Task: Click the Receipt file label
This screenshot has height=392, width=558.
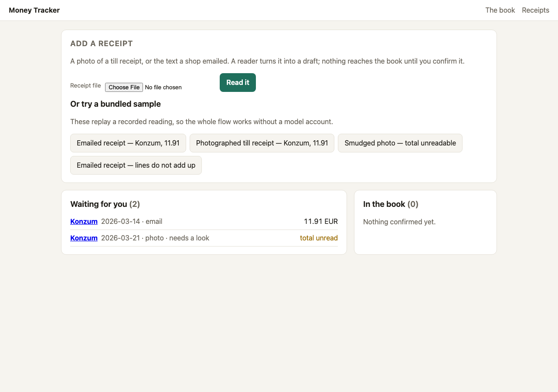Action: click(85, 85)
